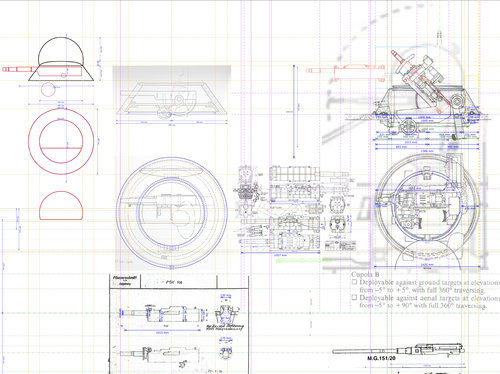
Task: Click the Cupola B heading text
Action: (x=365, y=274)
